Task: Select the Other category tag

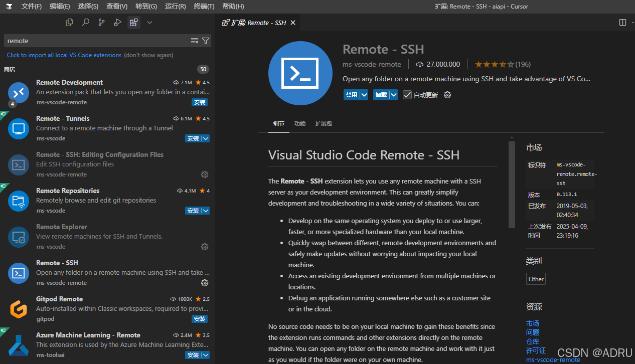Action: click(536, 279)
